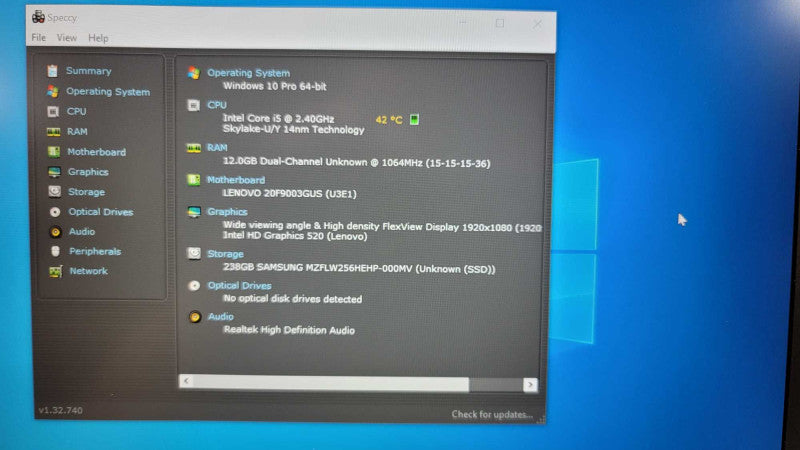
Task: Click the Audio speaker icon in sidebar
Action: click(55, 232)
